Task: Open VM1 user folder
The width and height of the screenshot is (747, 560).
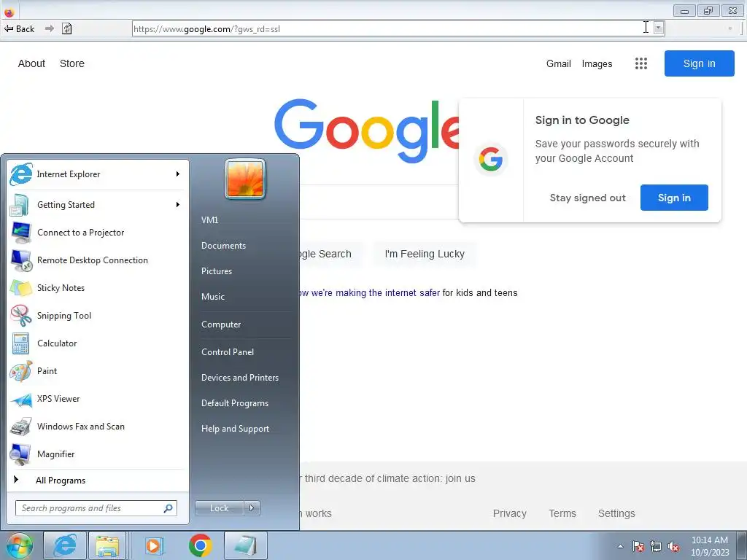Action: [x=209, y=220]
